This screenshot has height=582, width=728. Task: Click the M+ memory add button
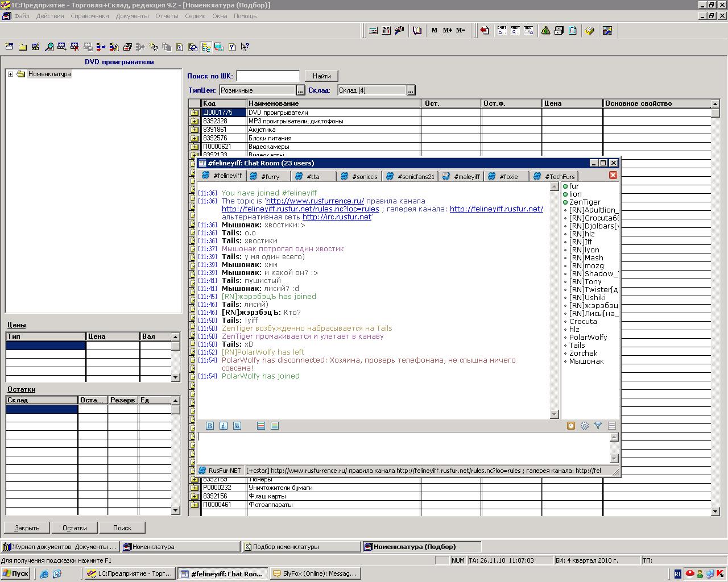[x=448, y=31]
